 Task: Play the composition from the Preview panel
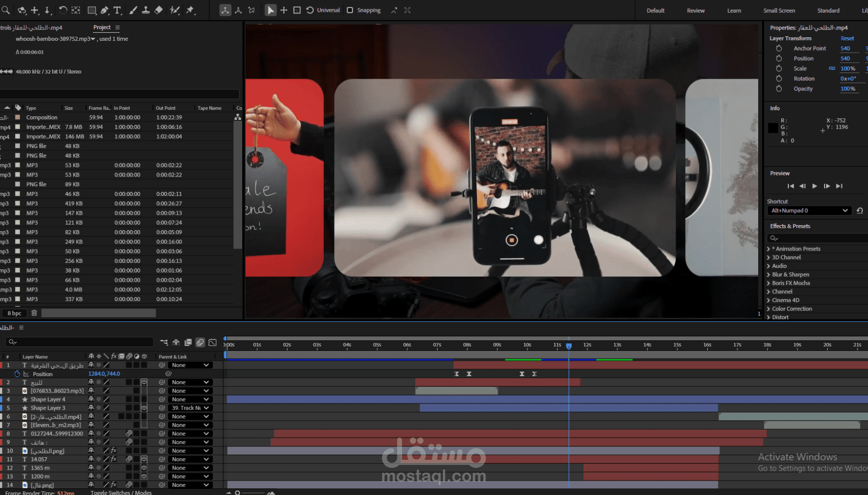[814, 186]
